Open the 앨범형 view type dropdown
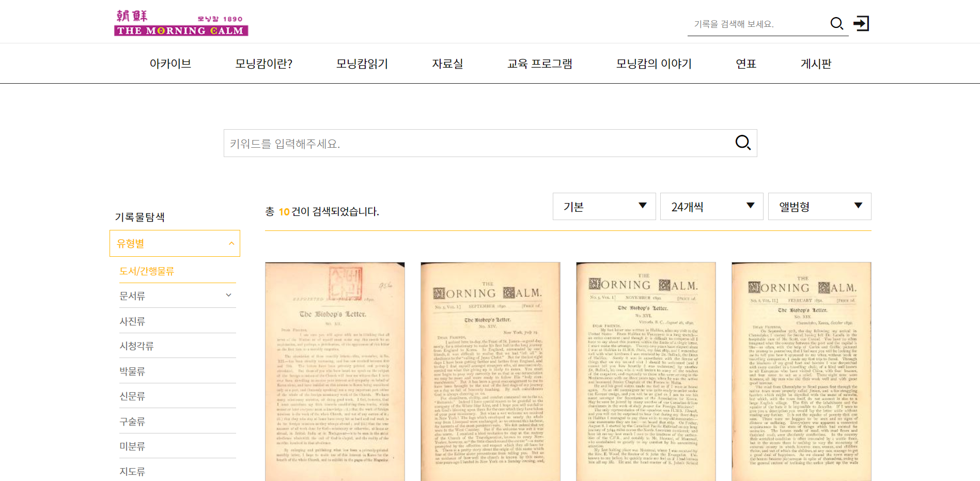980x481 pixels. (819, 207)
